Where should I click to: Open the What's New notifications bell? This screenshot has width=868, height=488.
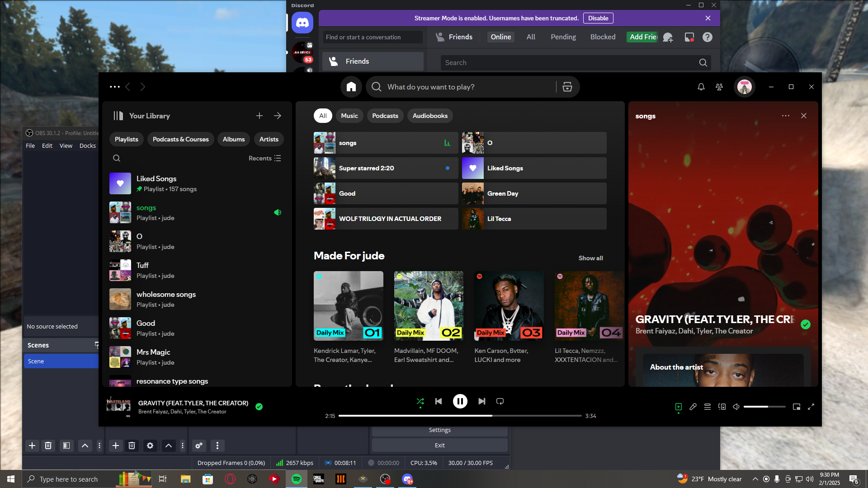701,87
